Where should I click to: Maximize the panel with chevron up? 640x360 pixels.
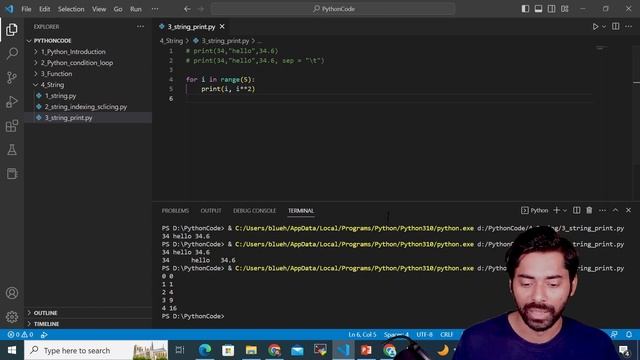point(616,210)
